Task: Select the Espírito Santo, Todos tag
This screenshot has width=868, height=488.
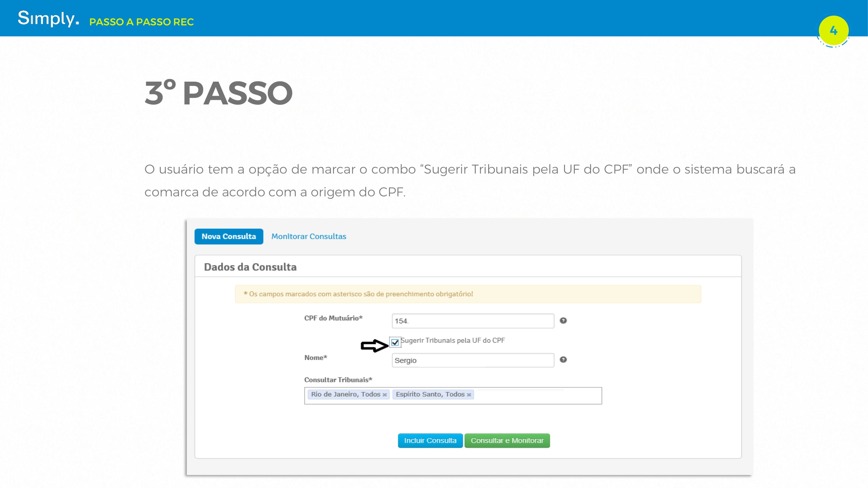Action: (430, 394)
